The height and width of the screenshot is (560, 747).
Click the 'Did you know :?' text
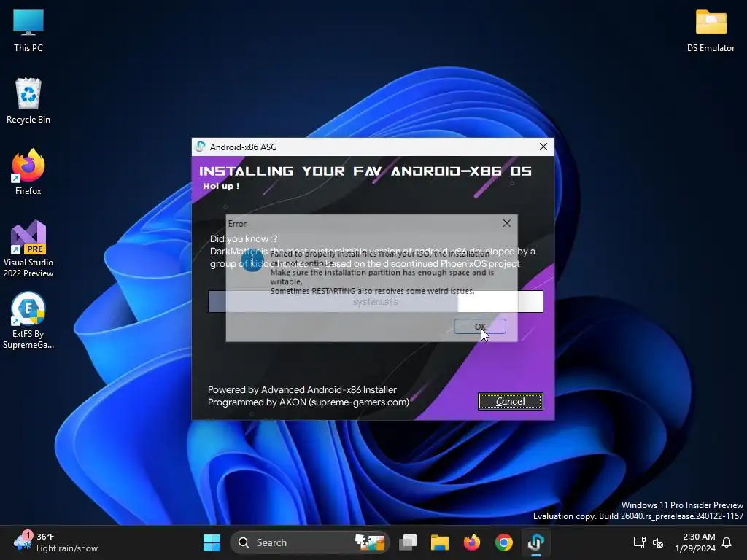pos(244,238)
